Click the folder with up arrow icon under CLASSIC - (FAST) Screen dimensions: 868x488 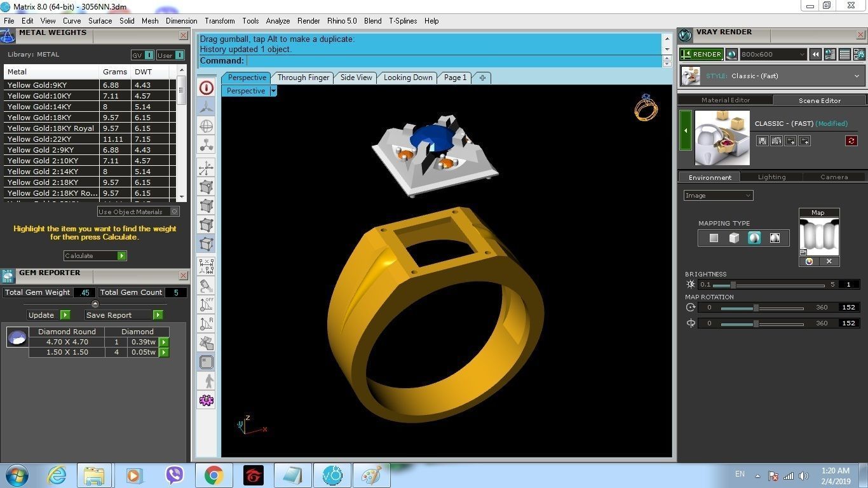coord(805,140)
